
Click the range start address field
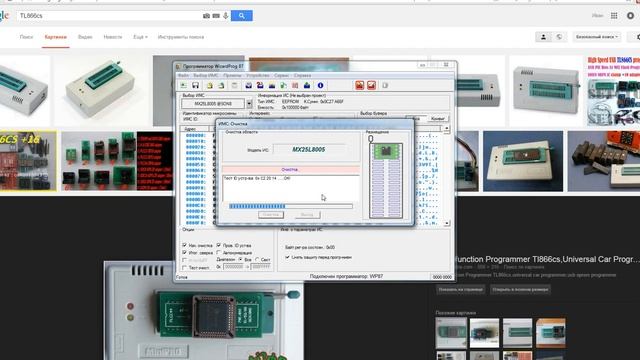point(233,267)
